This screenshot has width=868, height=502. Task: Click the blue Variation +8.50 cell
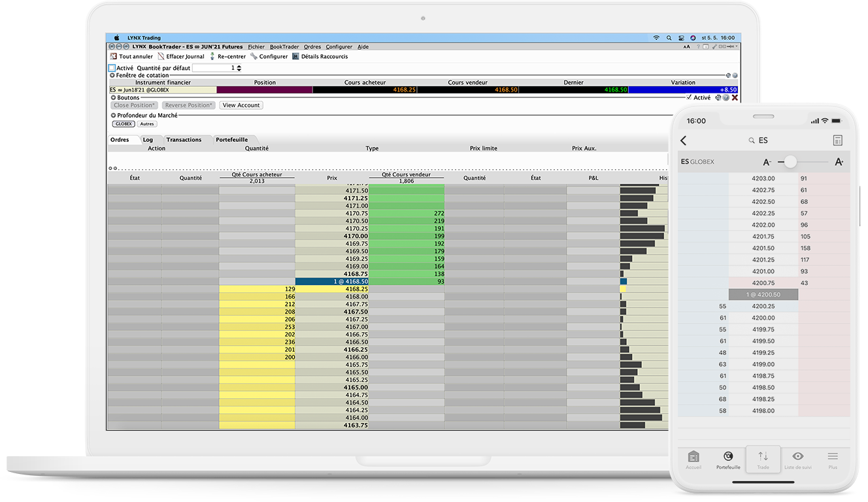[684, 90]
